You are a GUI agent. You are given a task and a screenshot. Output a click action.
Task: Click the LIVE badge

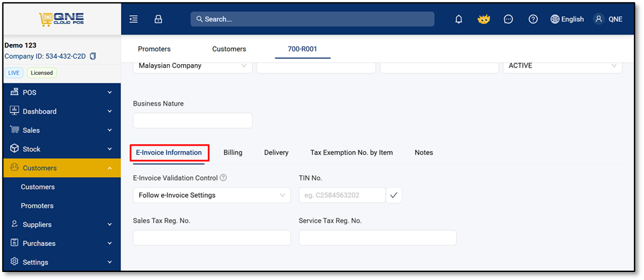click(x=14, y=73)
